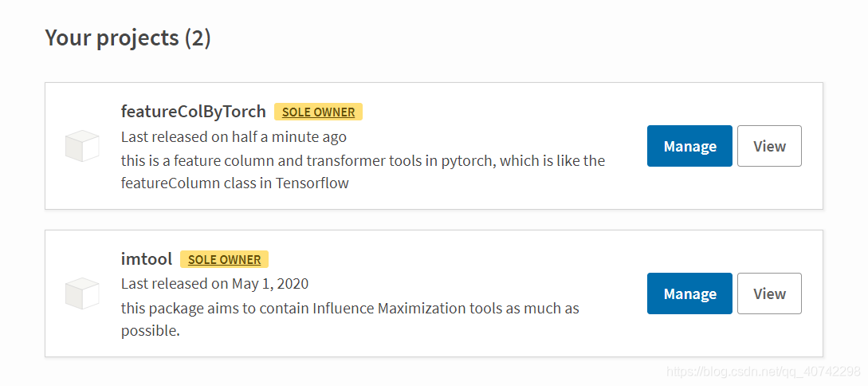
Task: Click "Last released on May 1, 2020"
Action: point(214,284)
